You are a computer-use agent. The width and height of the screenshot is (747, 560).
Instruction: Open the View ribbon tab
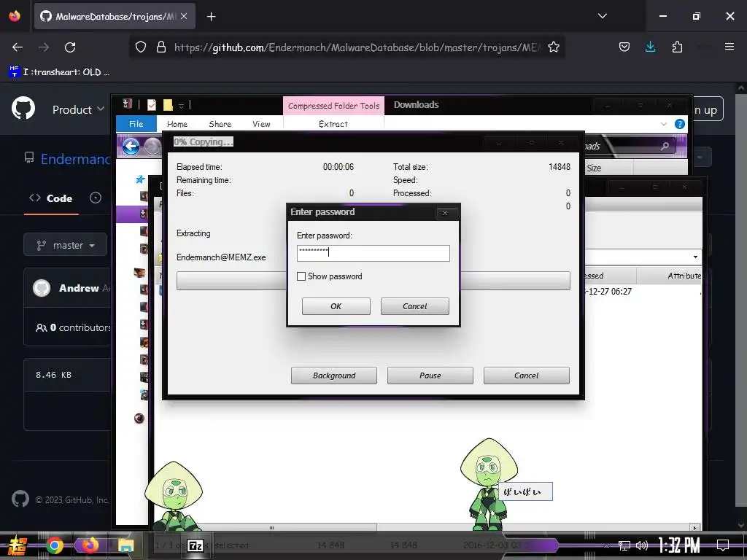coord(261,124)
